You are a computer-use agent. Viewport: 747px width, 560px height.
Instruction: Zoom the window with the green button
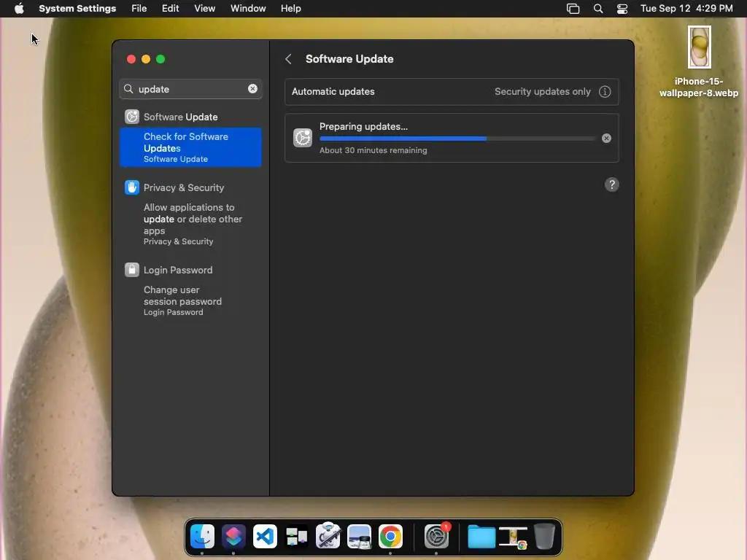tap(160, 59)
